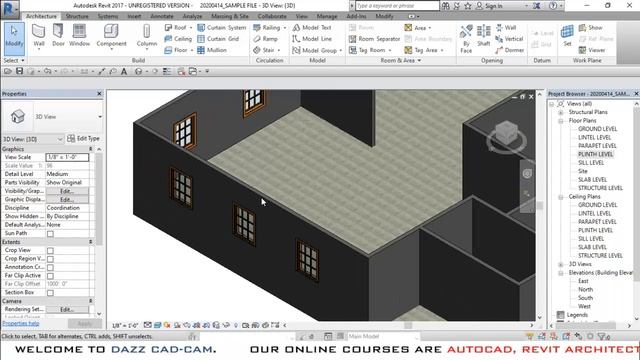Click the Area tool

418,28
